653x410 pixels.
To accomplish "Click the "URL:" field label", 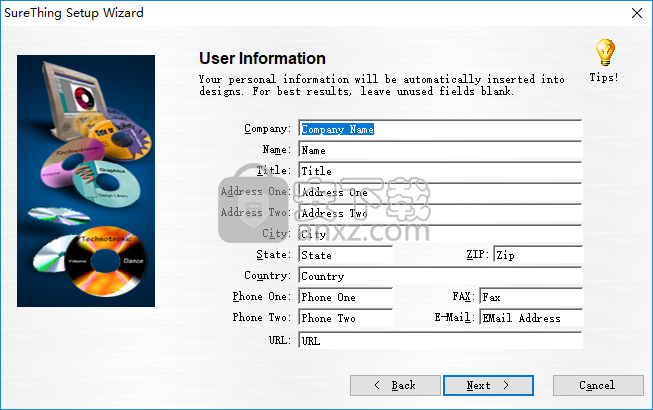I will (x=279, y=340).
